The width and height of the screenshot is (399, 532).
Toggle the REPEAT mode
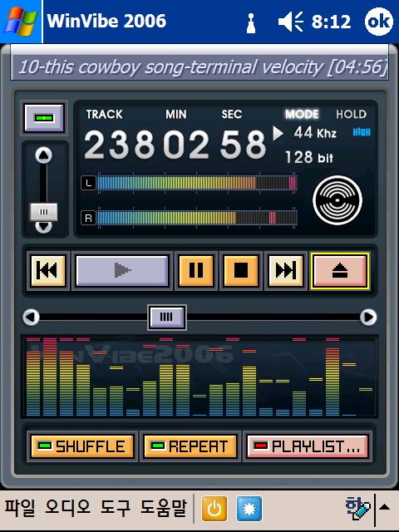tap(190, 446)
